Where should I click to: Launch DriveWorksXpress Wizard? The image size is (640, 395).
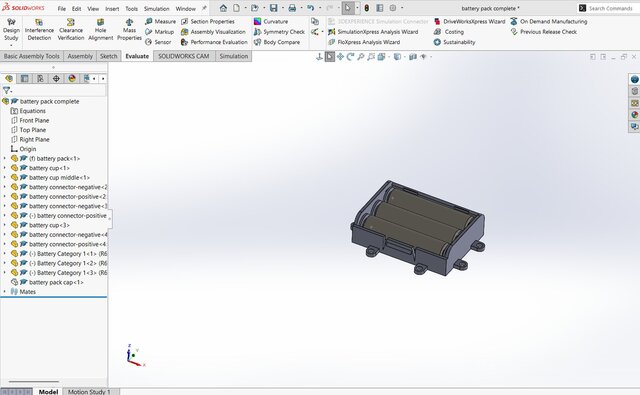[469, 21]
